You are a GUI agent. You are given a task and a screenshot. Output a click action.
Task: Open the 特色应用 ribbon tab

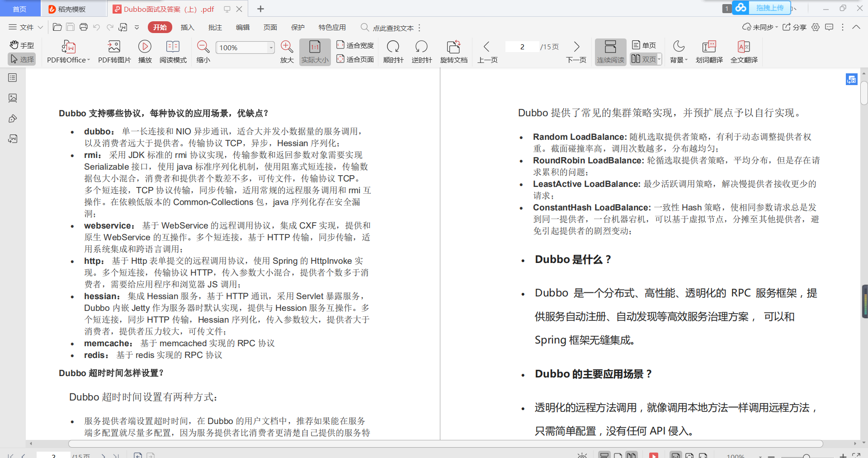point(332,27)
